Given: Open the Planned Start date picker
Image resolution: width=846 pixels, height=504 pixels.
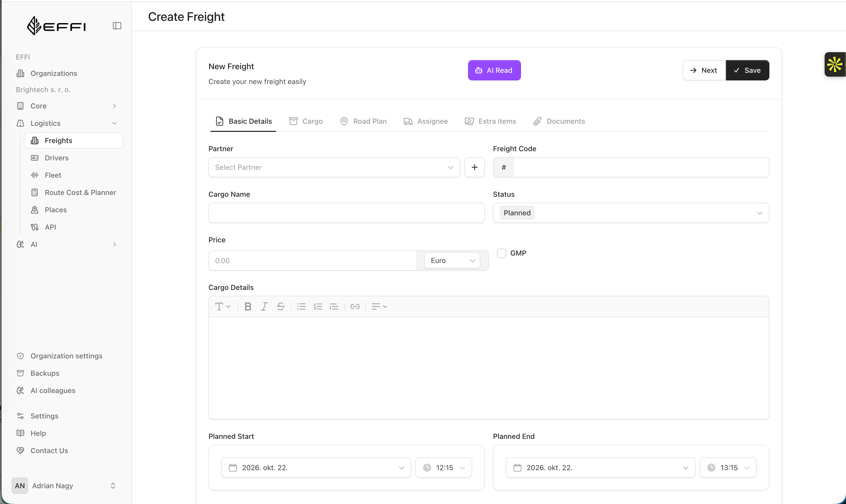Looking at the screenshot, I should (316, 468).
